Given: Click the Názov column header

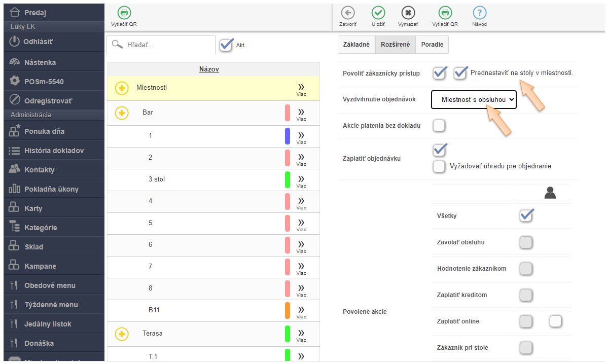Looking at the screenshot, I should [x=209, y=69].
